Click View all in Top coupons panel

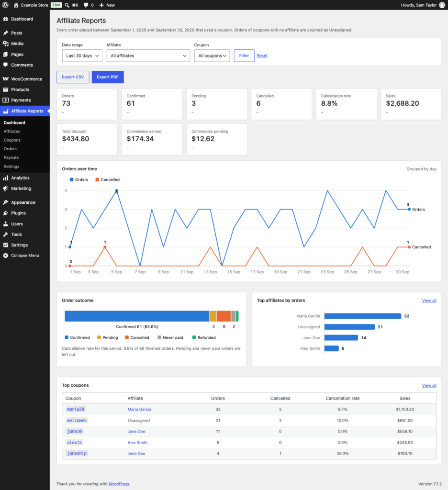(429, 385)
